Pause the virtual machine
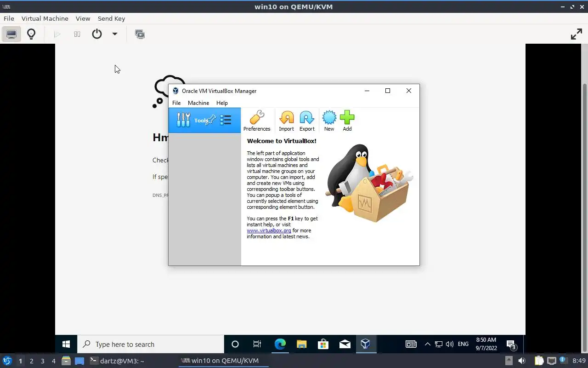The width and height of the screenshot is (588, 368). (77, 34)
